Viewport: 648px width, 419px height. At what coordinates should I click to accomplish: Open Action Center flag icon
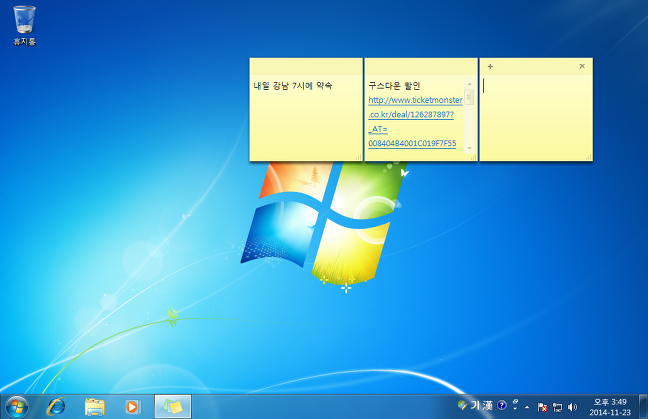tap(542, 407)
